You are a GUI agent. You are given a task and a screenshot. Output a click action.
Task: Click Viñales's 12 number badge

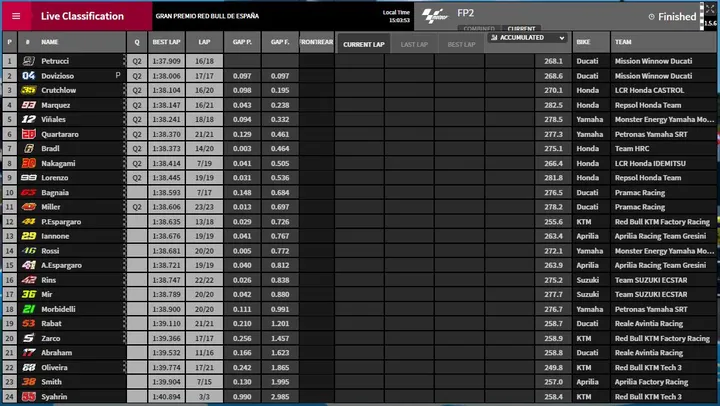(x=28, y=119)
